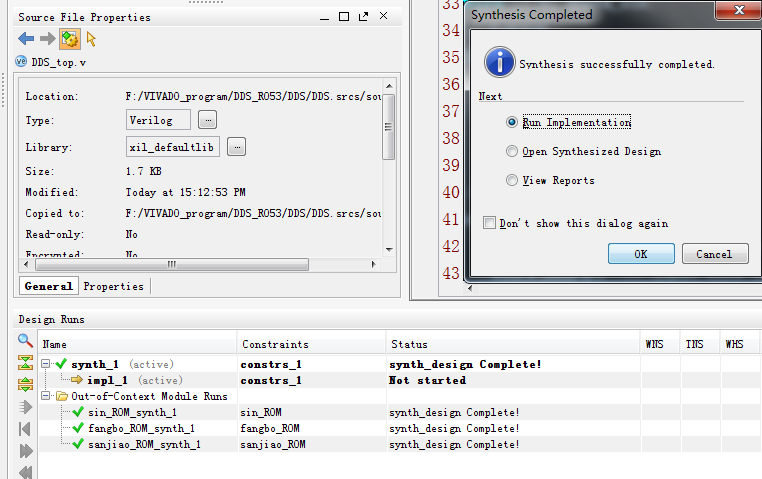
Task: Click the blue info icon in Synthesis dialog
Action: tap(499, 62)
